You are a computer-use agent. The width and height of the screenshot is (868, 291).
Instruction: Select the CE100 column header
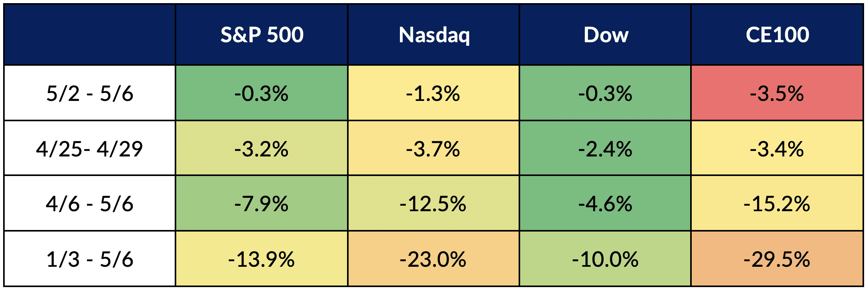[x=777, y=35]
